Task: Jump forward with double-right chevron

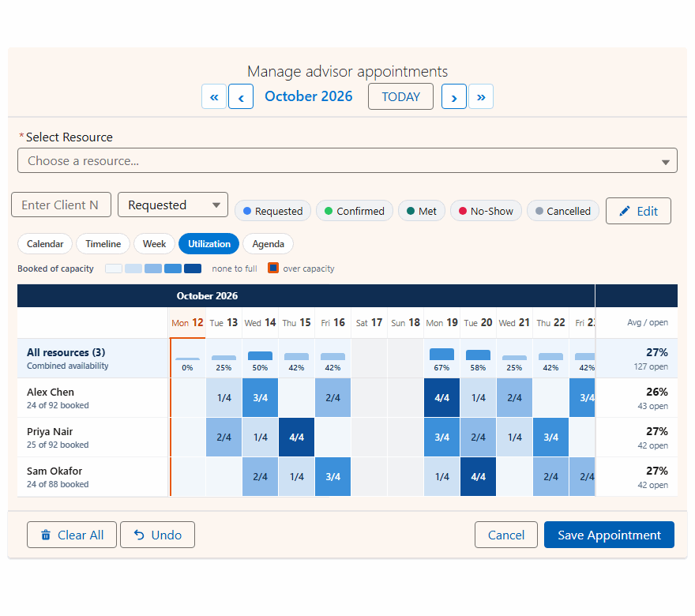Action: 481,96
